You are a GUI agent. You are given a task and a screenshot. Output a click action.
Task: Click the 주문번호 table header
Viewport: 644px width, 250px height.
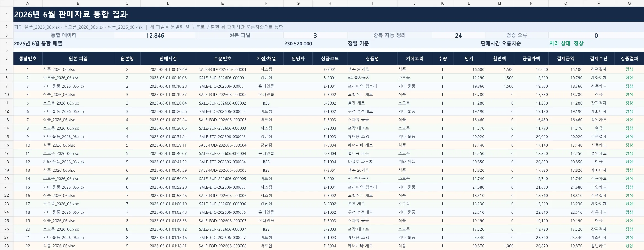tap(222, 58)
